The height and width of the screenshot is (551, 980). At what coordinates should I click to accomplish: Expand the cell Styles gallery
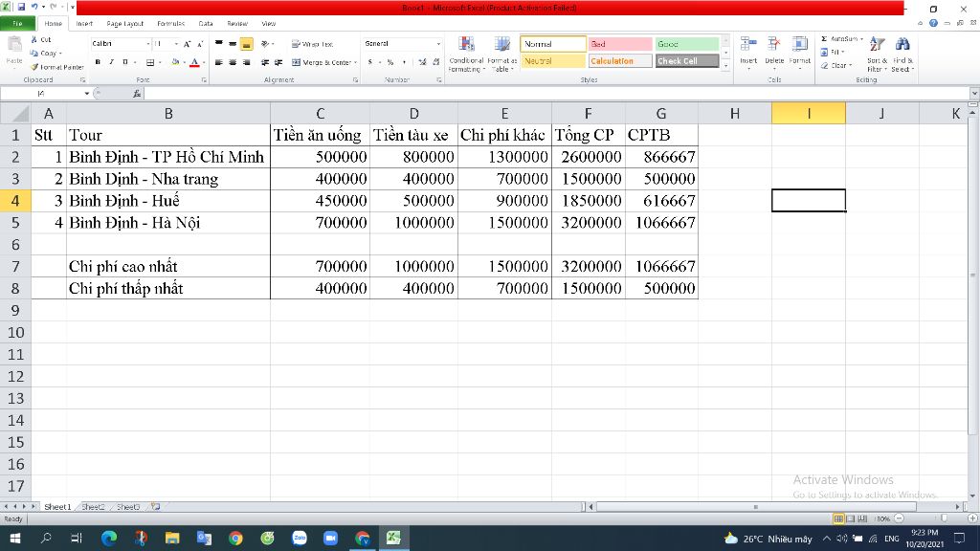[x=725, y=66]
